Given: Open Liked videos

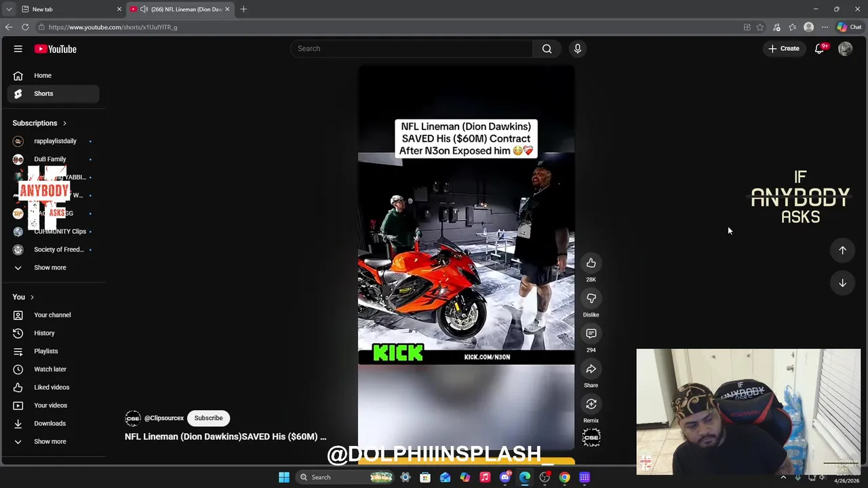Looking at the screenshot, I should click(x=54, y=387).
